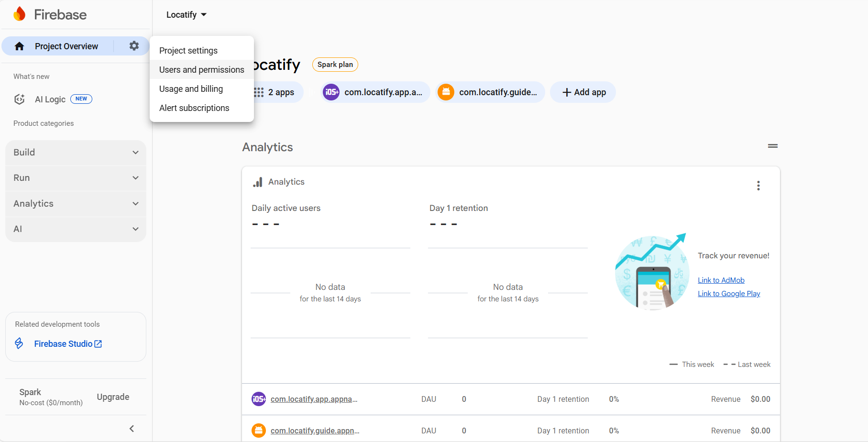Click the Link to Google Play link
Viewport: 868px width, 442px height.
[729, 294]
